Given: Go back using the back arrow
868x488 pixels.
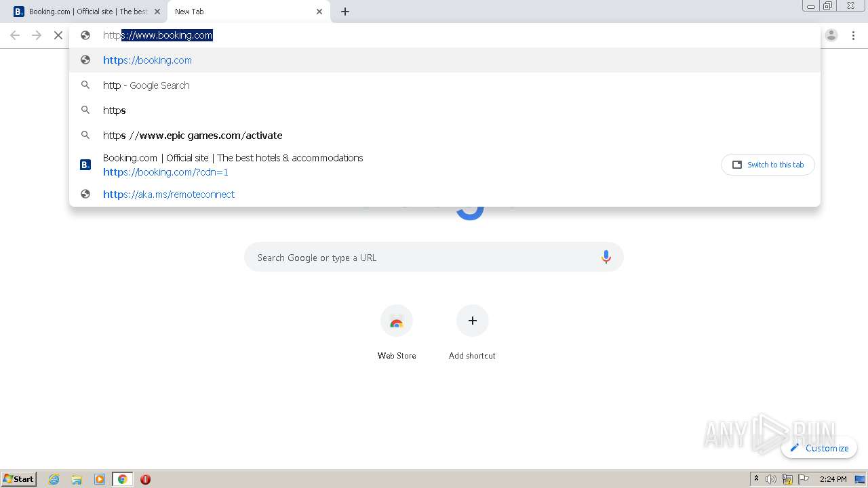Looking at the screenshot, I should click(x=15, y=35).
